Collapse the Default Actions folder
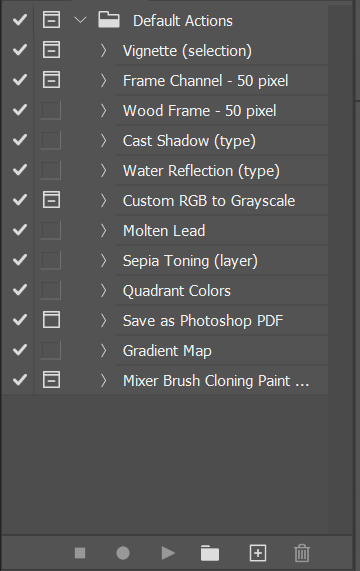The image size is (360, 571). [80, 20]
